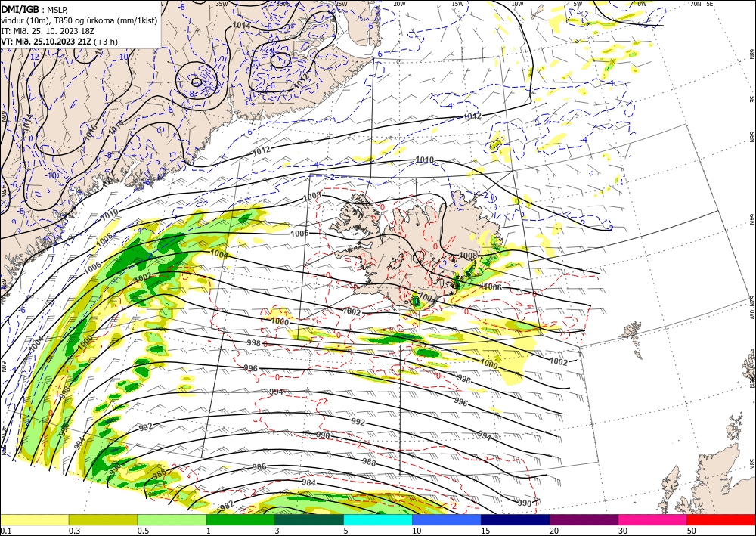Click the '62N 0W' edge label

tap(751, 308)
